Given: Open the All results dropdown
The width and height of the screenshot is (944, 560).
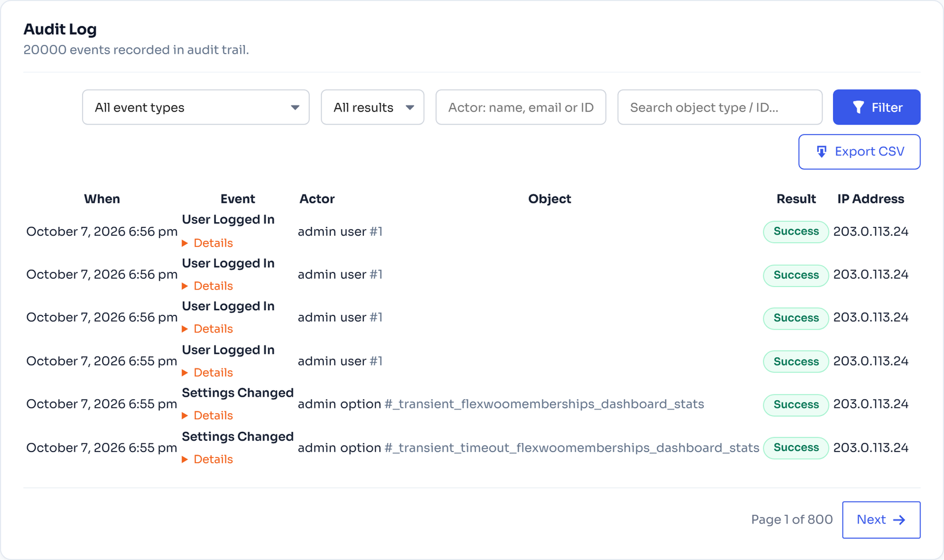Looking at the screenshot, I should tap(372, 107).
